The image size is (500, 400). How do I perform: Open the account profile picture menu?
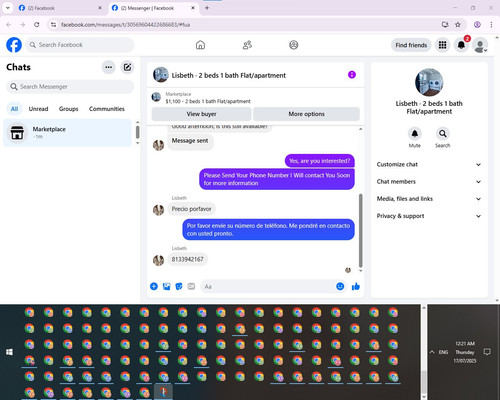pos(480,46)
